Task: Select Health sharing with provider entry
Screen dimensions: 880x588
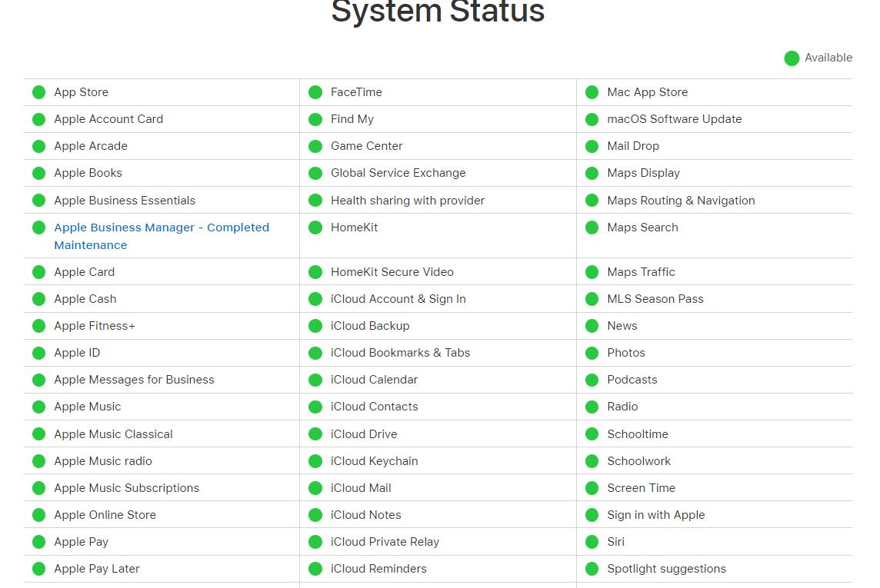Action: (x=408, y=200)
